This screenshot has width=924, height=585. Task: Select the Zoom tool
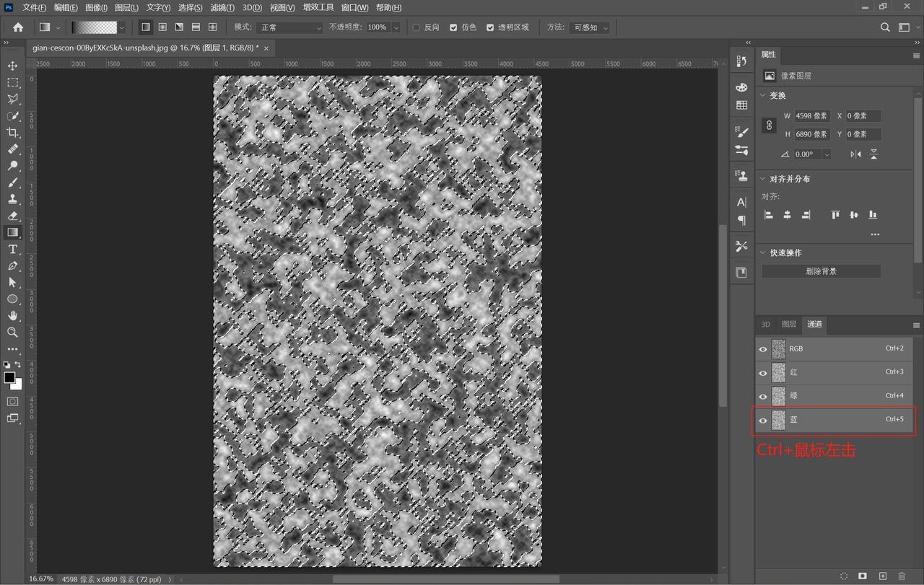coord(12,332)
